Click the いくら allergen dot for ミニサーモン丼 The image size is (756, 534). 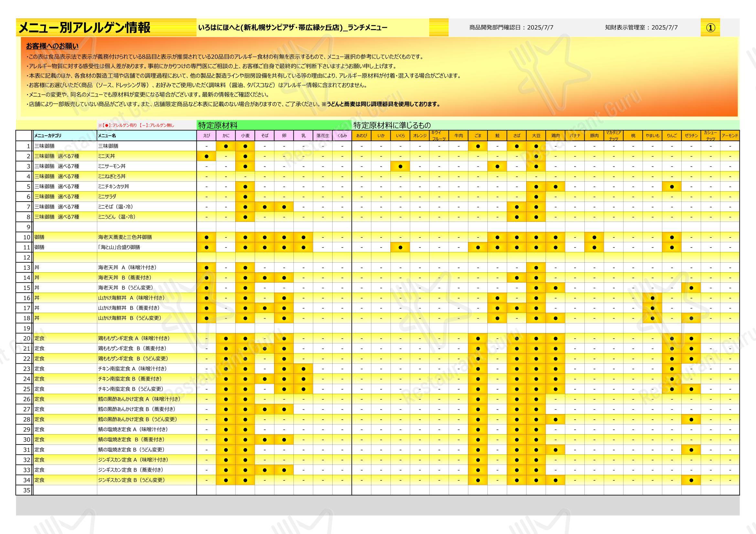pos(400,166)
